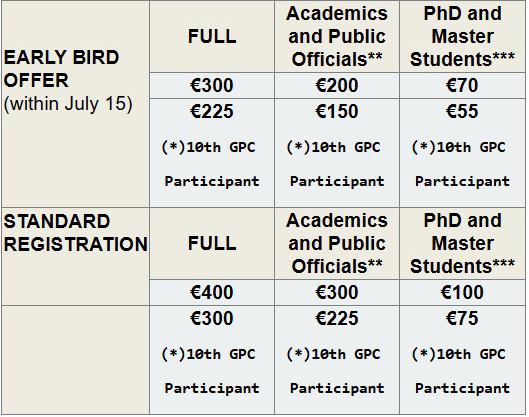Select the €225 standard academics participant price

tap(337, 318)
